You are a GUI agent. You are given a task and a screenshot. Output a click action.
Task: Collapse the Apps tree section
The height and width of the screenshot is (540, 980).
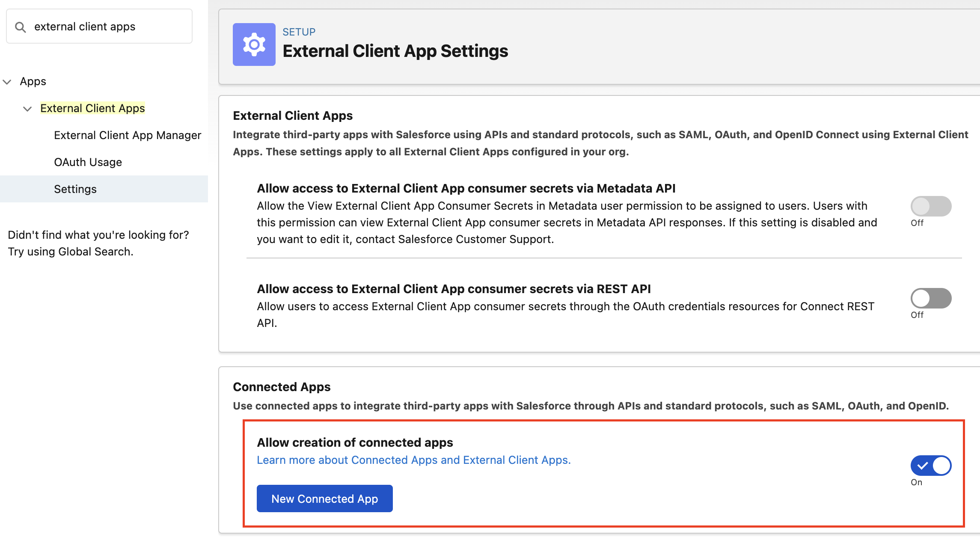pyautogui.click(x=7, y=82)
